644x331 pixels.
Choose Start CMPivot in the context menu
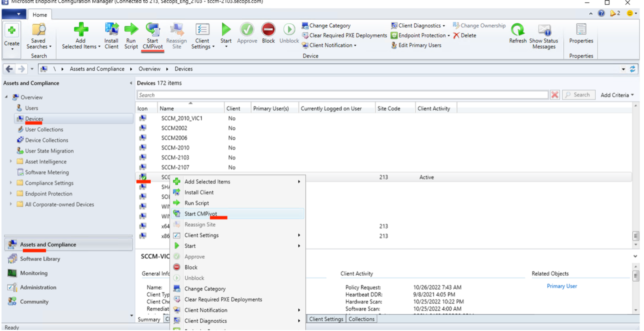coord(238,214)
